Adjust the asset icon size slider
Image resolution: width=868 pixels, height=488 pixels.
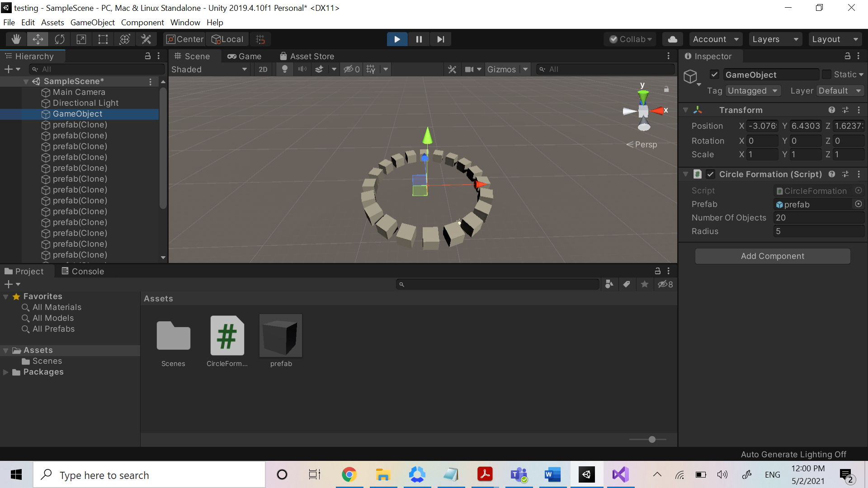click(652, 439)
